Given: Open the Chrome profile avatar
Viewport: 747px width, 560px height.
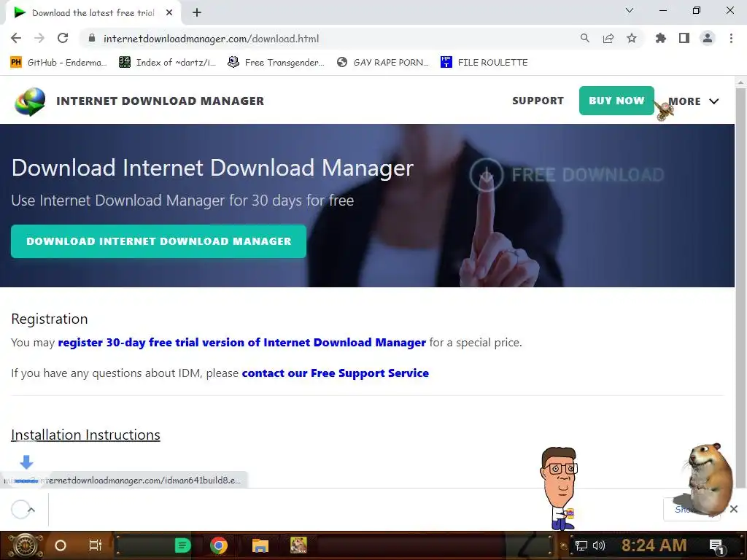Looking at the screenshot, I should 708,39.
